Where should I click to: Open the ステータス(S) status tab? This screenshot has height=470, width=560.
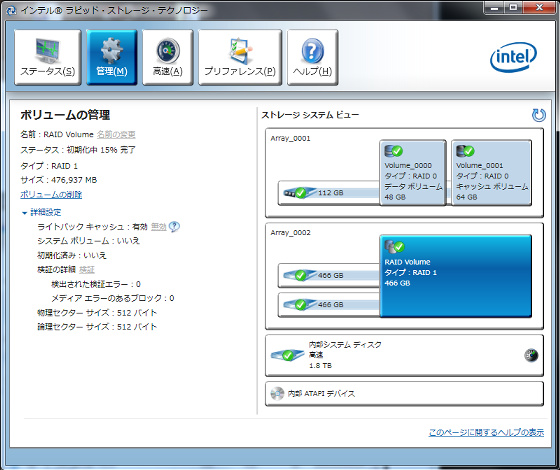48,57
